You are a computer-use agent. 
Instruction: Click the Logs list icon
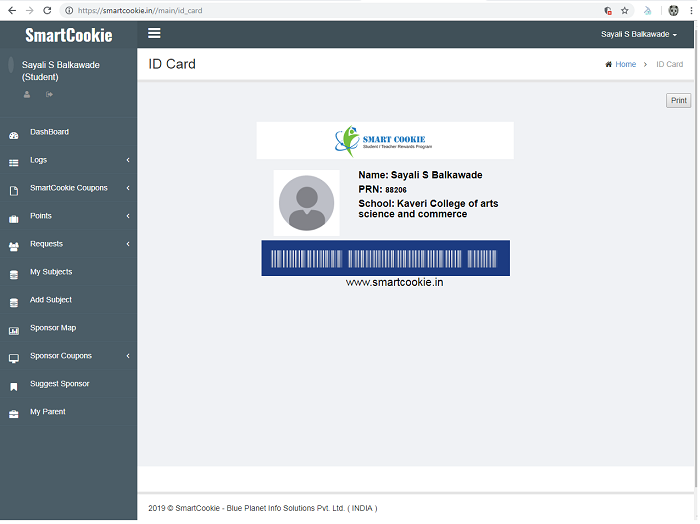coord(13,162)
